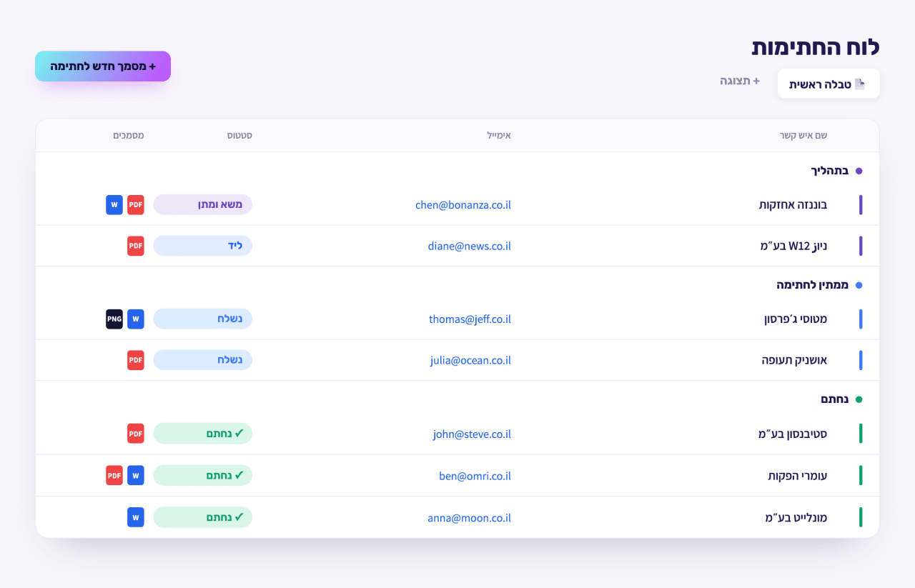Click the anna@moon.co.il email link
The height and width of the screenshot is (588, 915).
coord(470,518)
